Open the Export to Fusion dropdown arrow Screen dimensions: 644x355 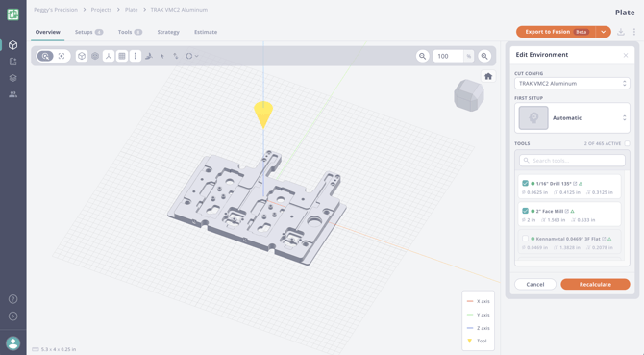604,32
